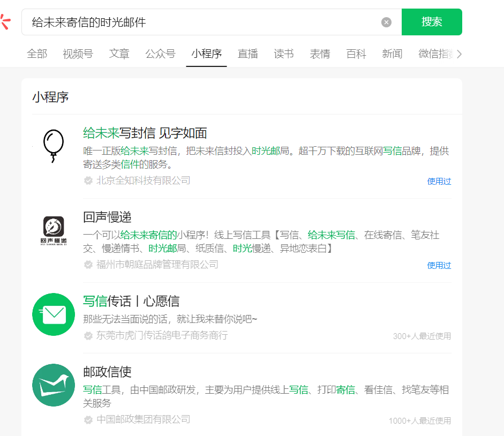Click the balloon icon of 给未来写封信
Screen dimensions: 504x436
54,146
